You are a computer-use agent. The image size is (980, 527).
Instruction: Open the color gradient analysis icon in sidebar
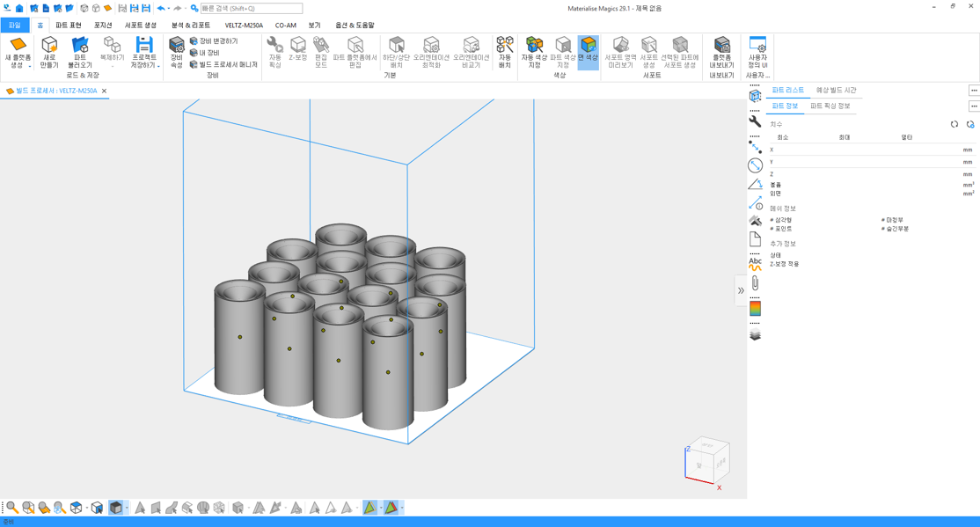(x=755, y=308)
